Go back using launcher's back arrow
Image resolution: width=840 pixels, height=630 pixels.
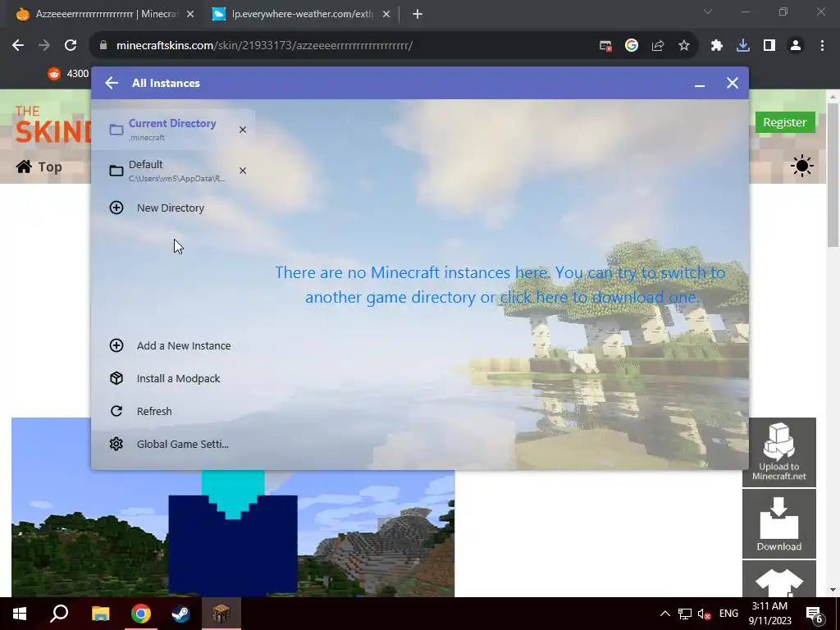click(x=112, y=83)
